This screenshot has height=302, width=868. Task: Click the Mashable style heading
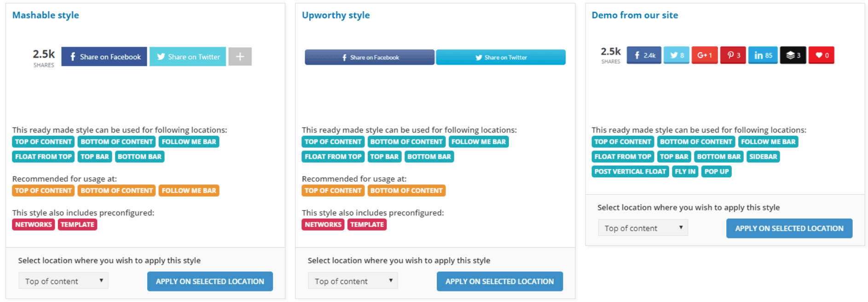pyautogui.click(x=46, y=15)
